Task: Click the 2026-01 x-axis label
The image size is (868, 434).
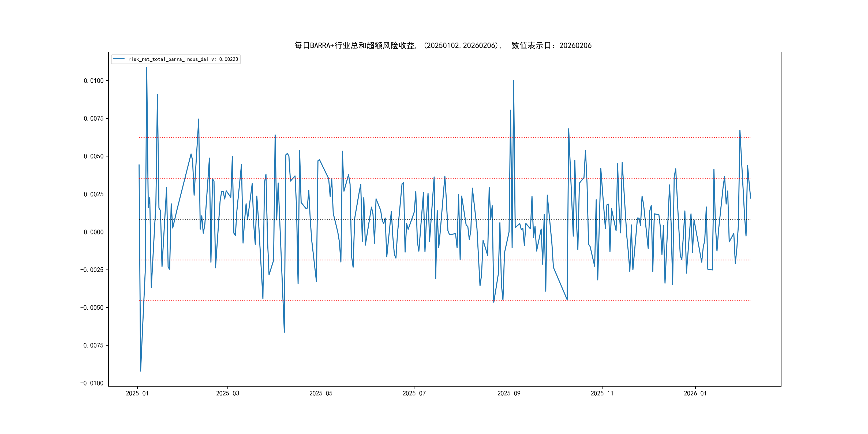Action: tap(695, 393)
